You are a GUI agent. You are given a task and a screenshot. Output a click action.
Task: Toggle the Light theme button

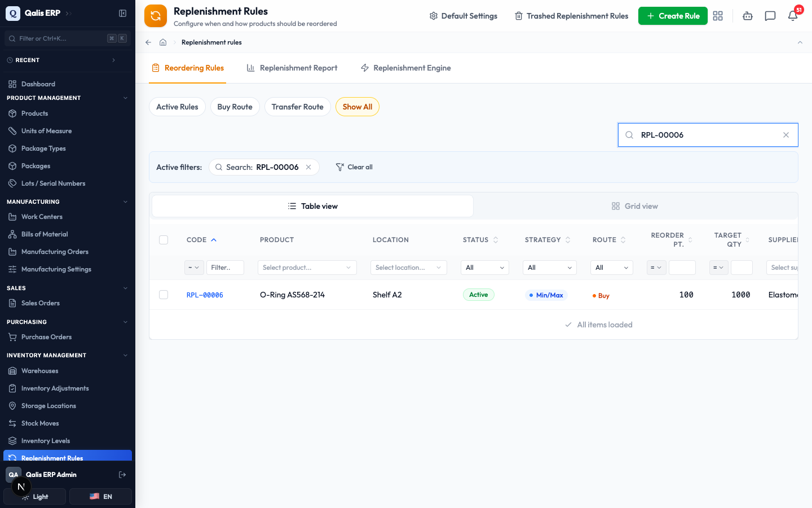35,497
